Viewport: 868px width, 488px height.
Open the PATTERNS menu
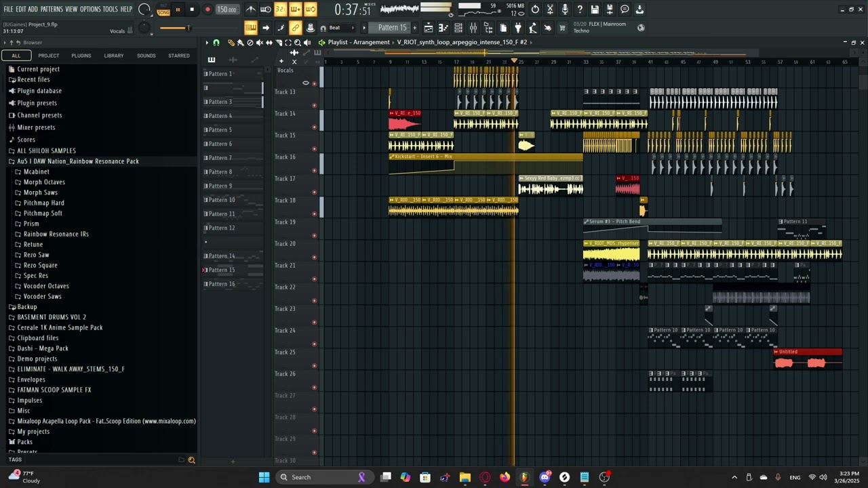52,9
